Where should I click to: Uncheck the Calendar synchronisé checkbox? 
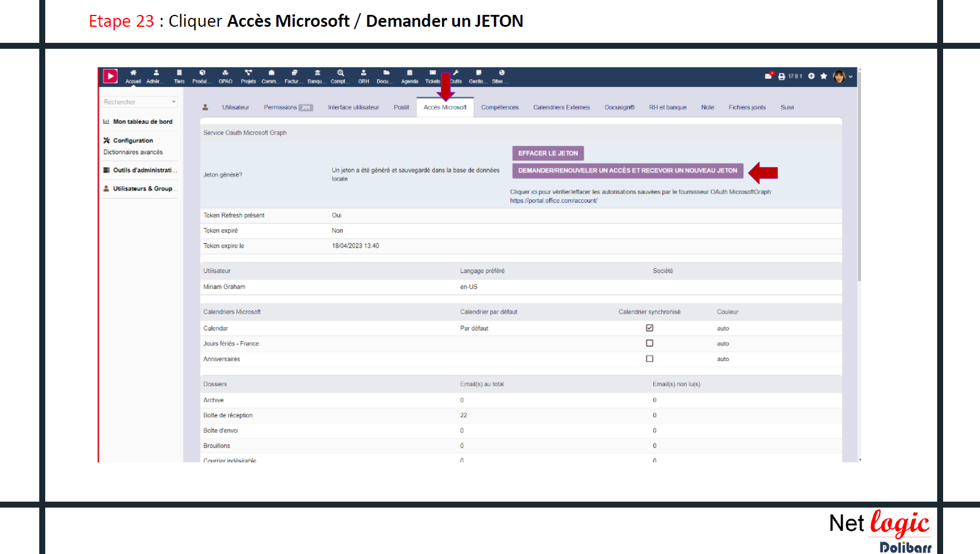click(650, 328)
